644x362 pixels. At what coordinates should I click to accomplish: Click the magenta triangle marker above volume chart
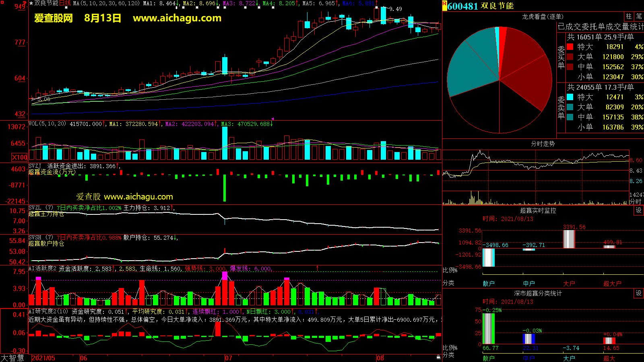(272, 119)
